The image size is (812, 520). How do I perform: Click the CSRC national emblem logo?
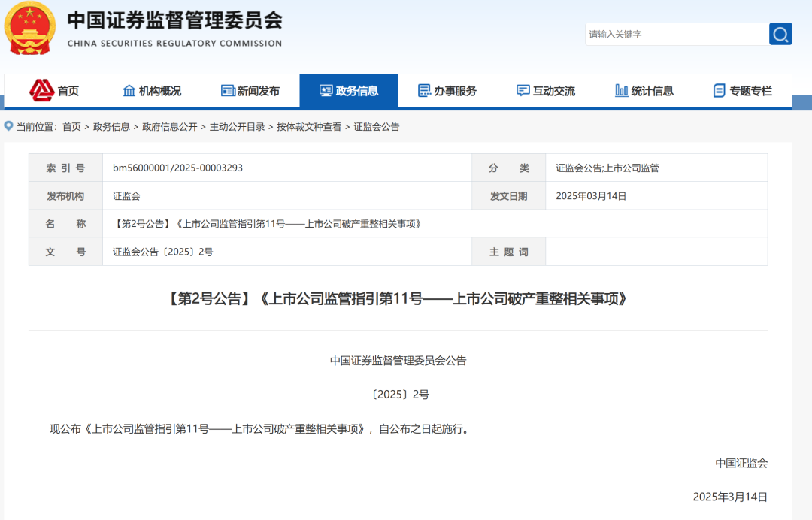pyautogui.click(x=30, y=28)
